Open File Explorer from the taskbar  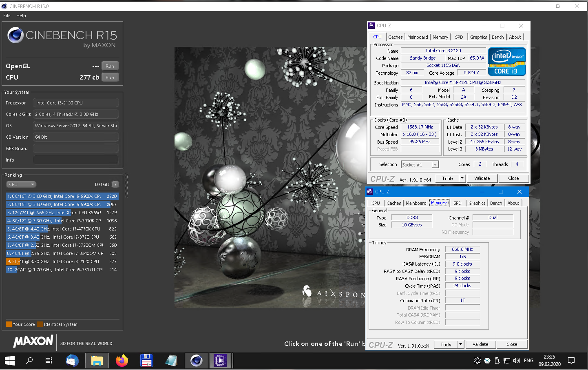coord(97,361)
